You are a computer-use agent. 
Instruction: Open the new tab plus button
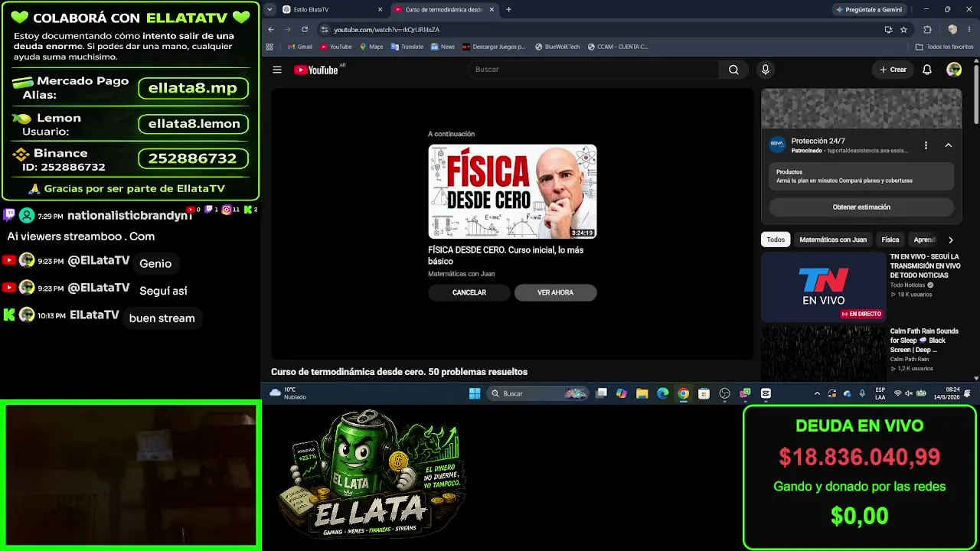508,9
